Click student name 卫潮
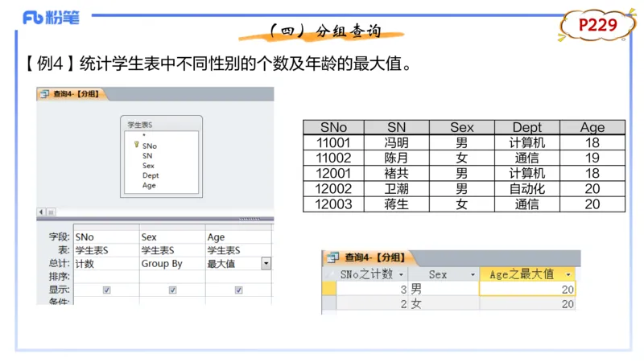This screenshot has height=362, width=644. [396, 189]
